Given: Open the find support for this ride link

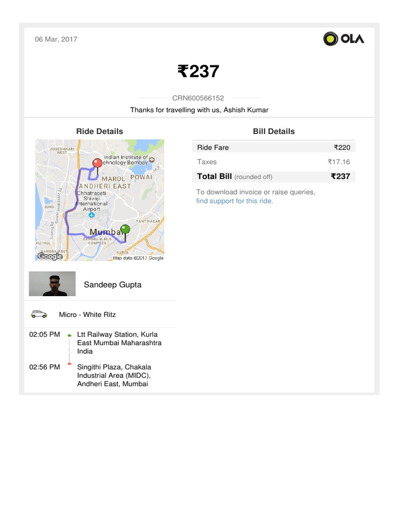Looking at the screenshot, I should point(234,201).
